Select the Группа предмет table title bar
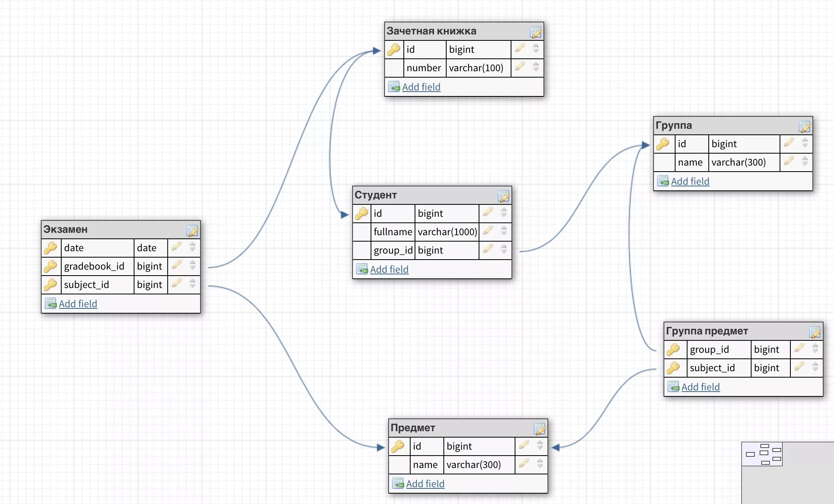 click(x=744, y=331)
